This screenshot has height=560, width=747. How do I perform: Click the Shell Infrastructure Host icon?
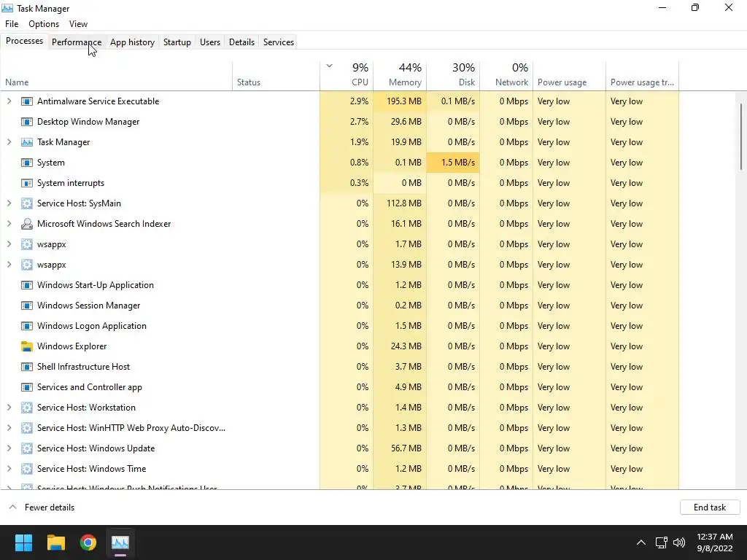pos(27,367)
